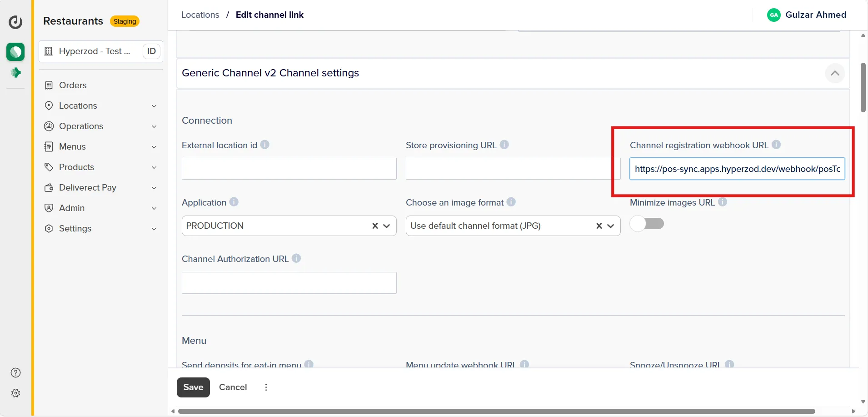
Task: Open the green Restaurants app icon
Action: 15,52
